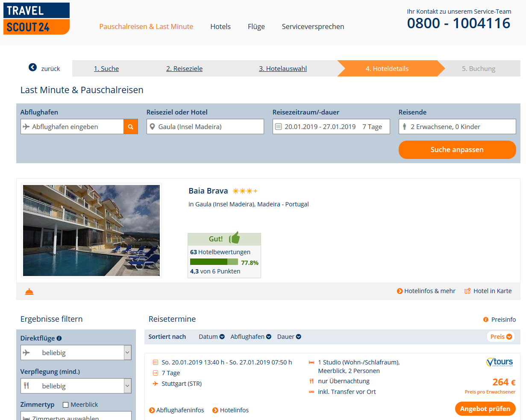Sort results by Preis
The height and width of the screenshot is (420, 526).
coord(501,337)
